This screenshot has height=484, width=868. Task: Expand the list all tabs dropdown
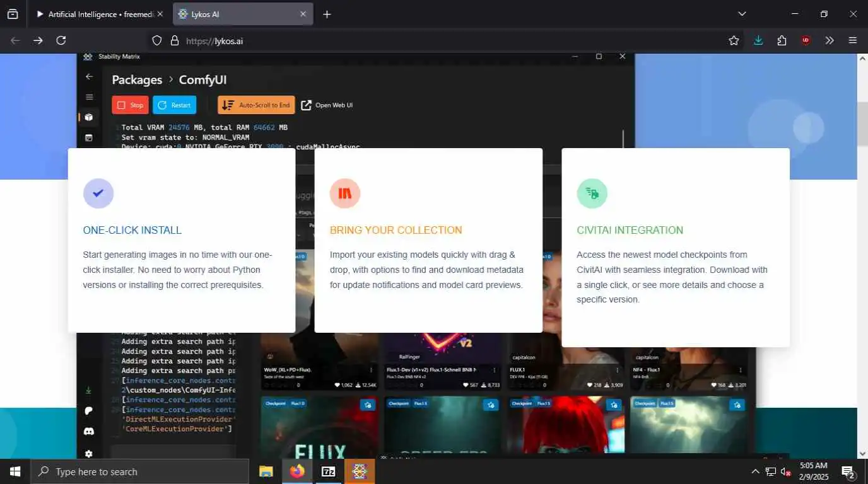coord(742,14)
